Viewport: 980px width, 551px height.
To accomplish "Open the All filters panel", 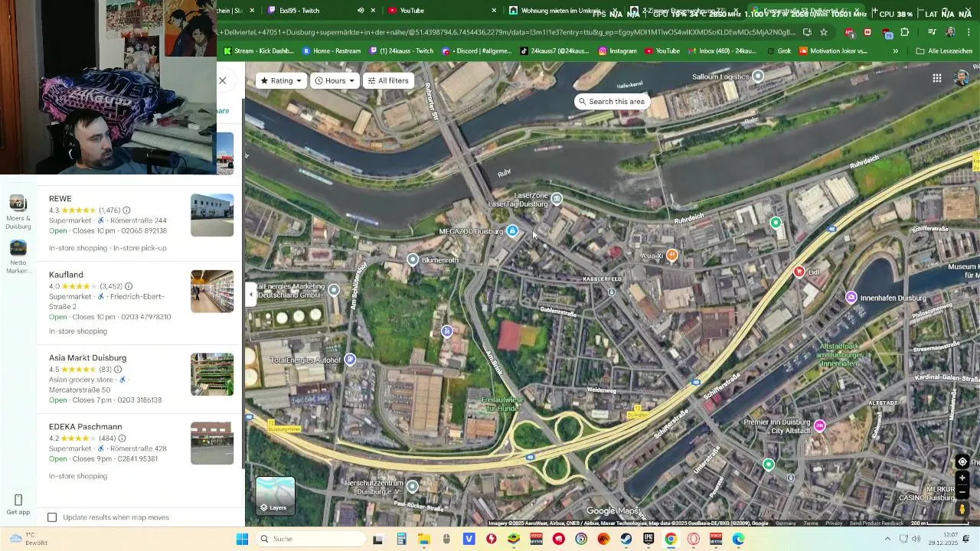I will click(x=388, y=80).
